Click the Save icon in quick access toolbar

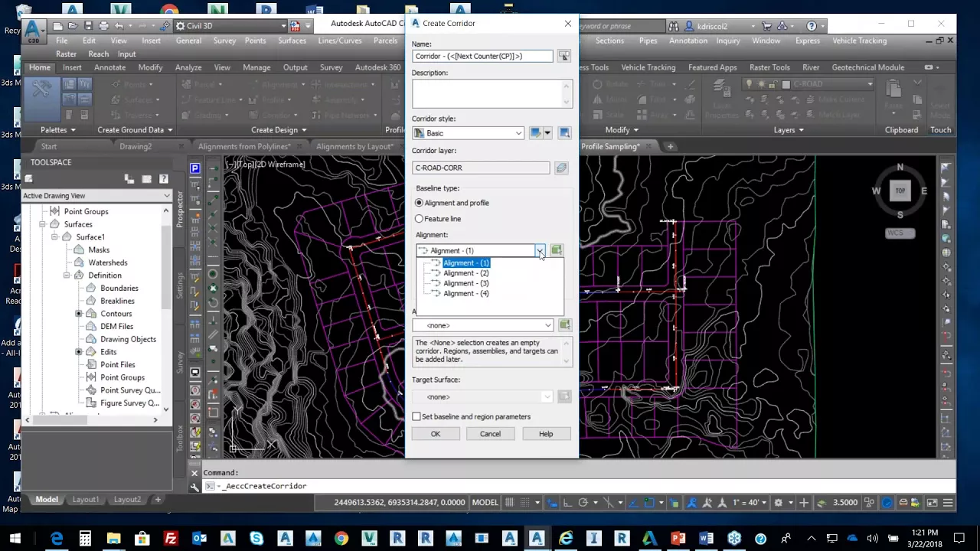coord(88,26)
